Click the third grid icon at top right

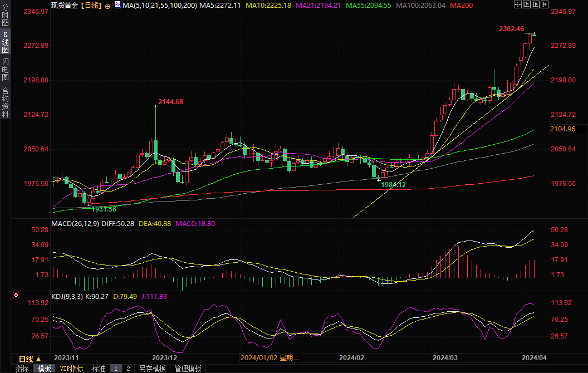coord(535,4)
